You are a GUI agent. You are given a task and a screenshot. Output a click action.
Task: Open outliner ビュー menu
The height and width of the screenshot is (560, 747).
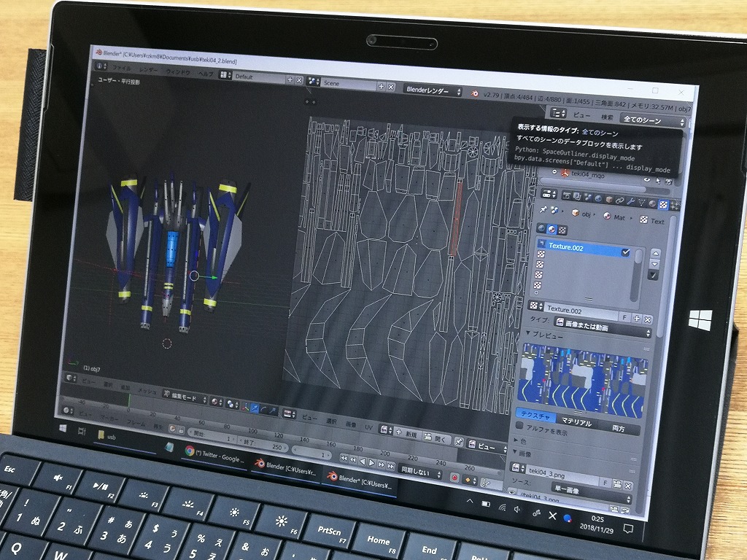pos(581,114)
